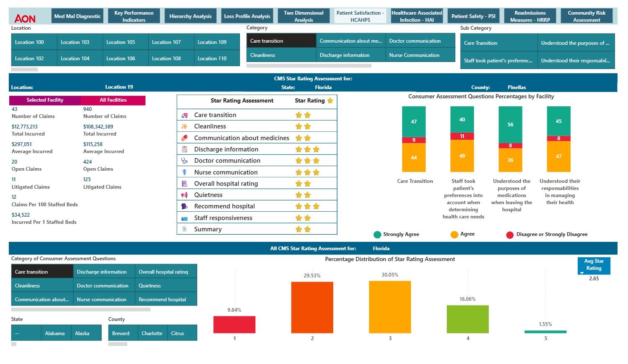Toggle the Agree legend circle

pyautogui.click(x=455, y=234)
